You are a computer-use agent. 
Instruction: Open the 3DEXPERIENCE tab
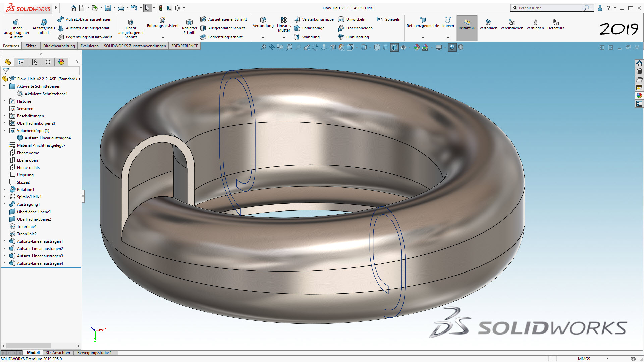click(x=184, y=46)
